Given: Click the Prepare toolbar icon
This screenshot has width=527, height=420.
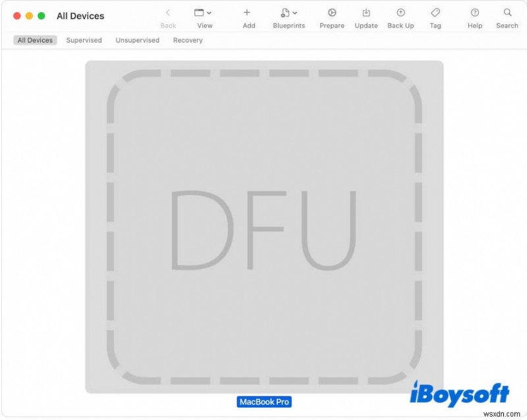Looking at the screenshot, I should [x=332, y=13].
